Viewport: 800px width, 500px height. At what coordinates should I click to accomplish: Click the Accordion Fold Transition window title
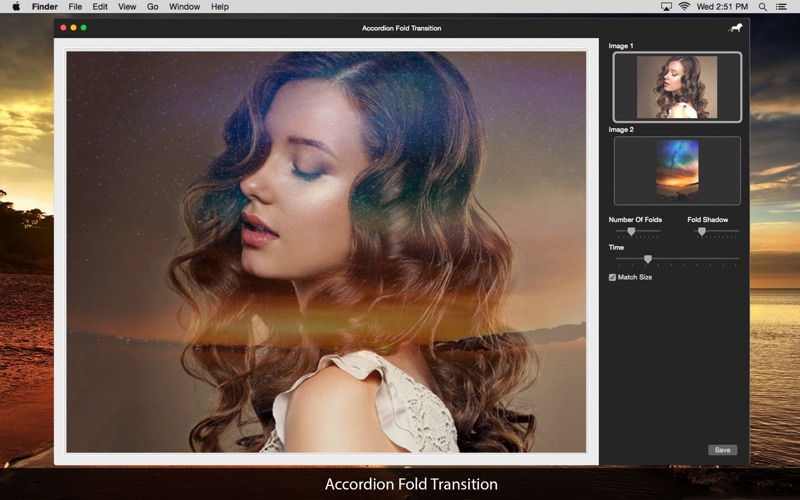(402, 28)
